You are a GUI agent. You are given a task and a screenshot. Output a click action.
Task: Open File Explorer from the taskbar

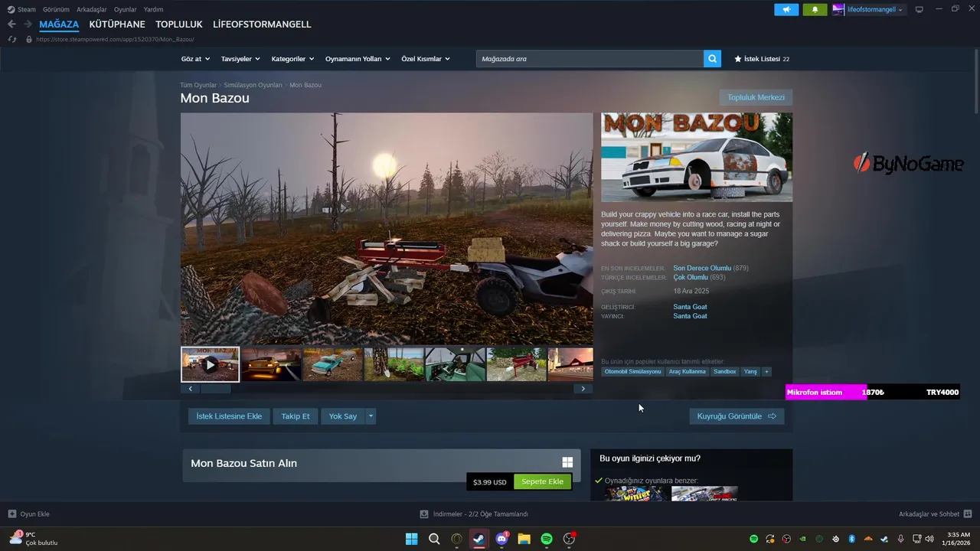524,539
